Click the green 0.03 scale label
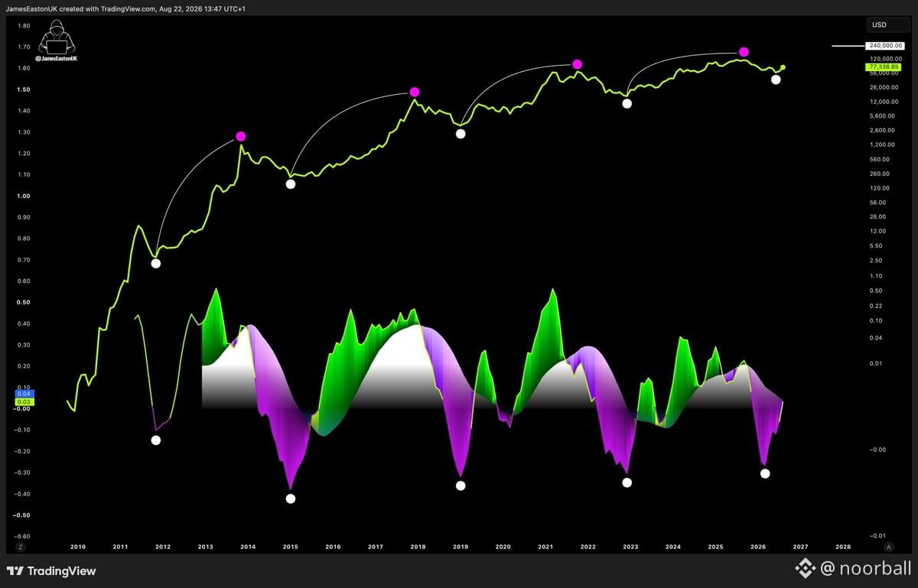This screenshot has width=918, height=588. (x=24, y=401)
